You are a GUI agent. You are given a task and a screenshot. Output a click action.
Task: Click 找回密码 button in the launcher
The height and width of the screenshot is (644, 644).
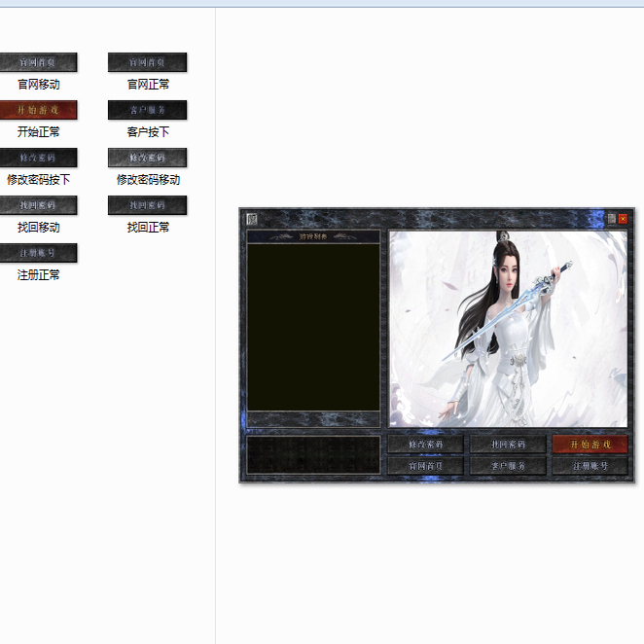point(508,445)
